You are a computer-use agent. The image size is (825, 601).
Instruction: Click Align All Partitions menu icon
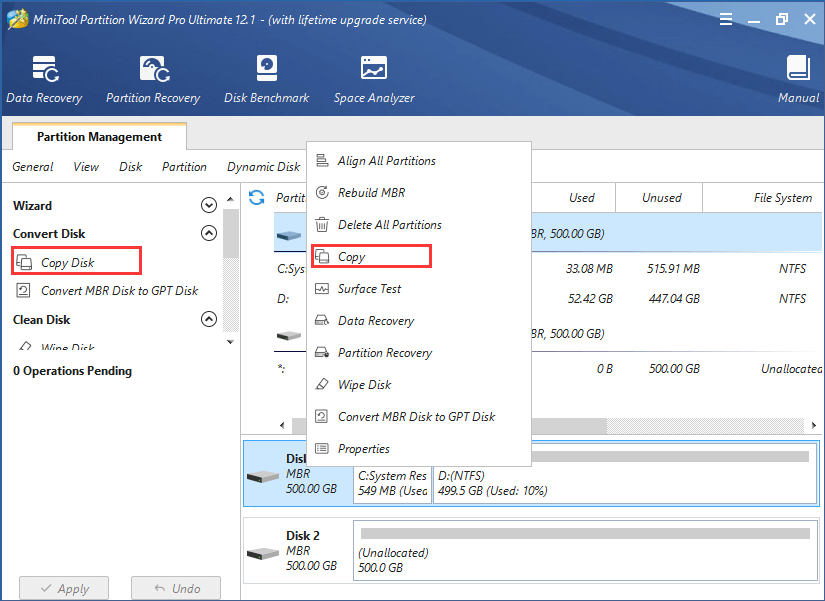click(x=322, y=160)
